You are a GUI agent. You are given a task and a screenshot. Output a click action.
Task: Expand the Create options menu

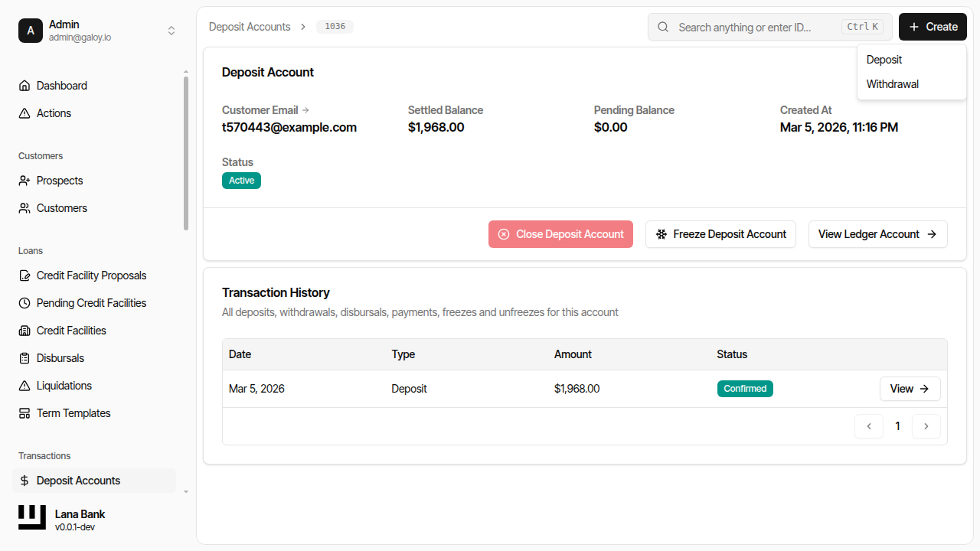933,27
